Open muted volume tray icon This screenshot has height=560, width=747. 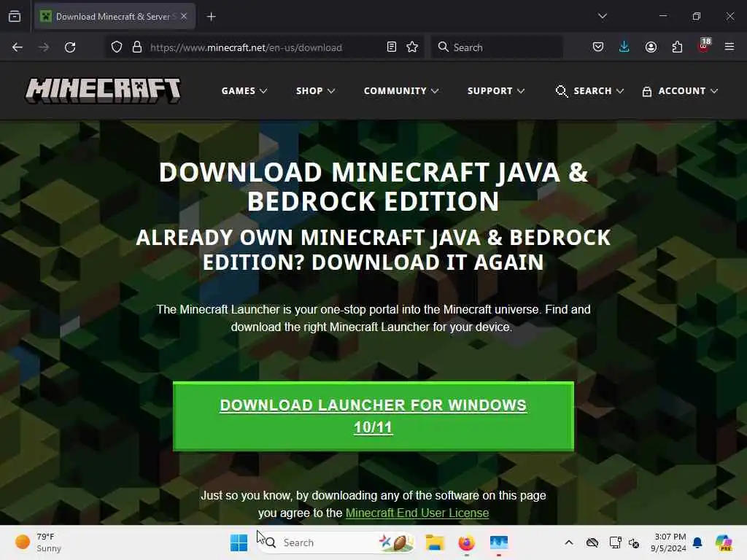pyautogui.click(x=634, y=542)
